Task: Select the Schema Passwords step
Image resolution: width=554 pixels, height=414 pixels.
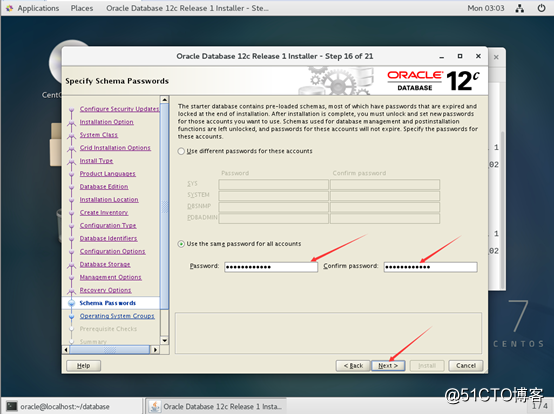Action: [x=107, y=303]
